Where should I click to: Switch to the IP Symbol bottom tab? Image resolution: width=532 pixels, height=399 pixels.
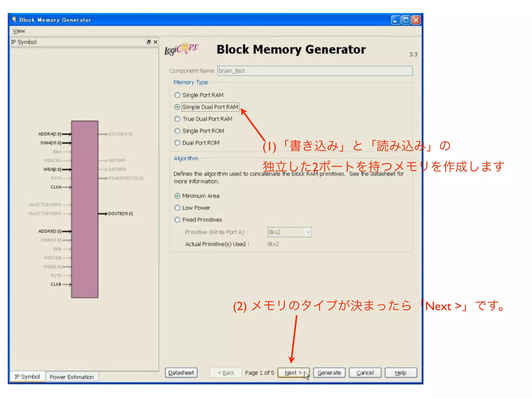pos(27,377)
